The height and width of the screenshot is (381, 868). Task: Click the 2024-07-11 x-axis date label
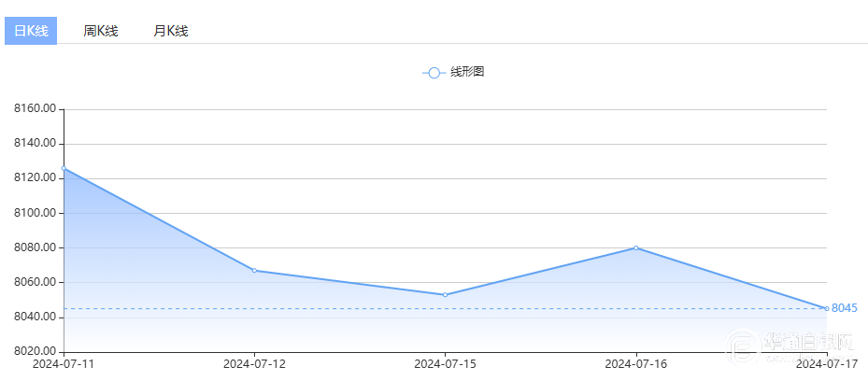(x=64, y=364)
